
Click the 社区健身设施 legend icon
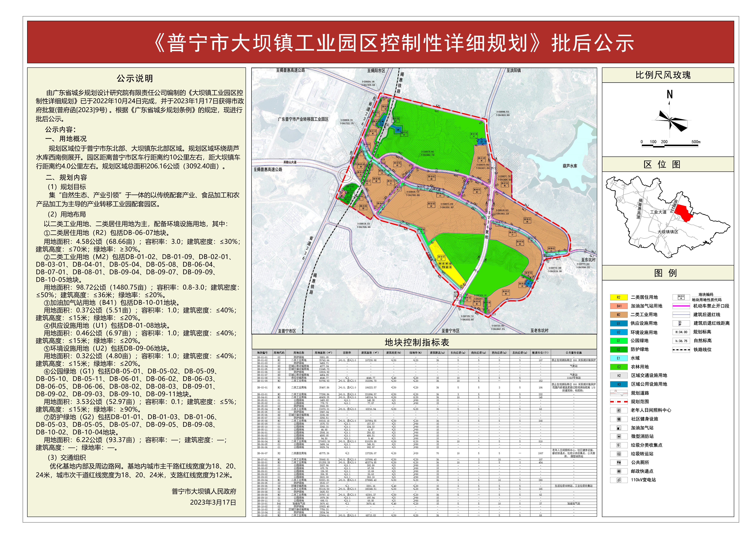(x=619, y=419)
